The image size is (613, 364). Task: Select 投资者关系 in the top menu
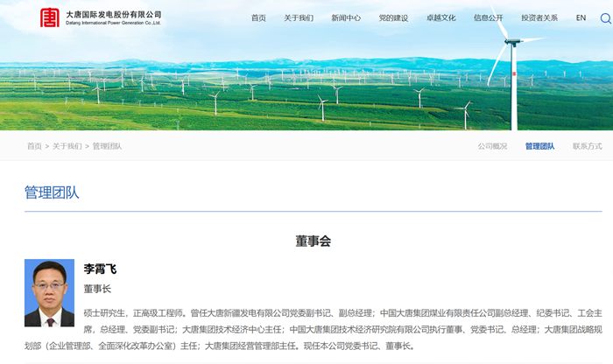pos(539,17)
